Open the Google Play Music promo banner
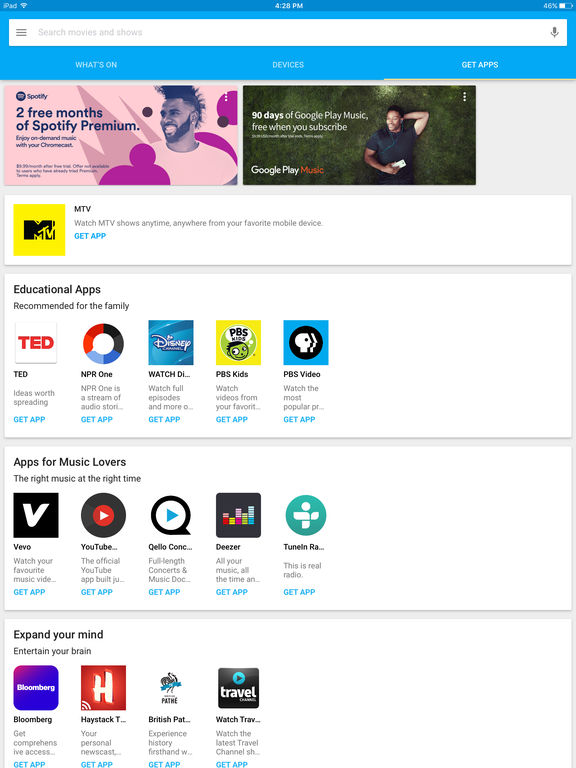Image resolution: width=576 pixels, height=768 pixels. 359,135
